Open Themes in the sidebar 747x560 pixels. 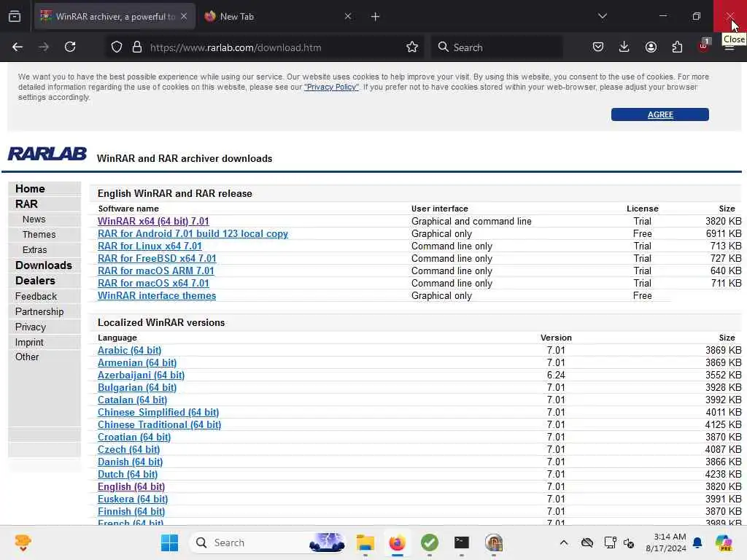coord(39,234)
